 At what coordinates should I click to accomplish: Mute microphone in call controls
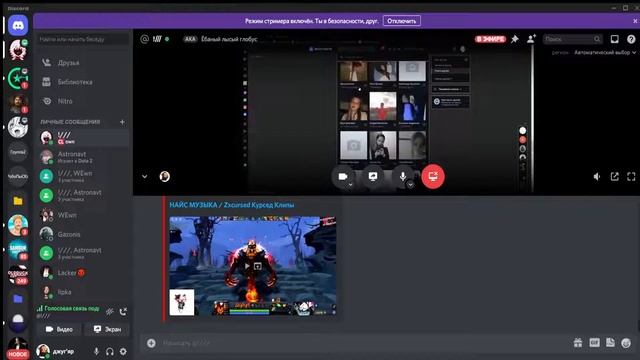coord(403,176)
